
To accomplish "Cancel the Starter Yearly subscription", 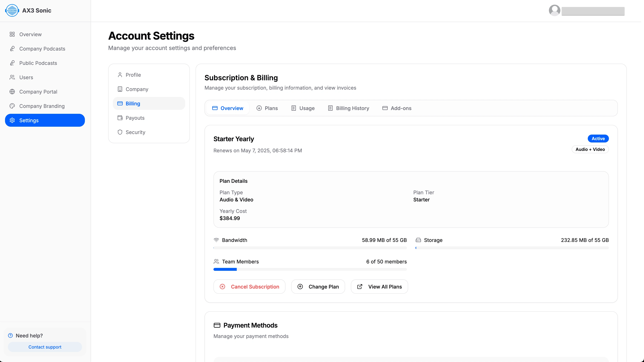I will [249, 286].
